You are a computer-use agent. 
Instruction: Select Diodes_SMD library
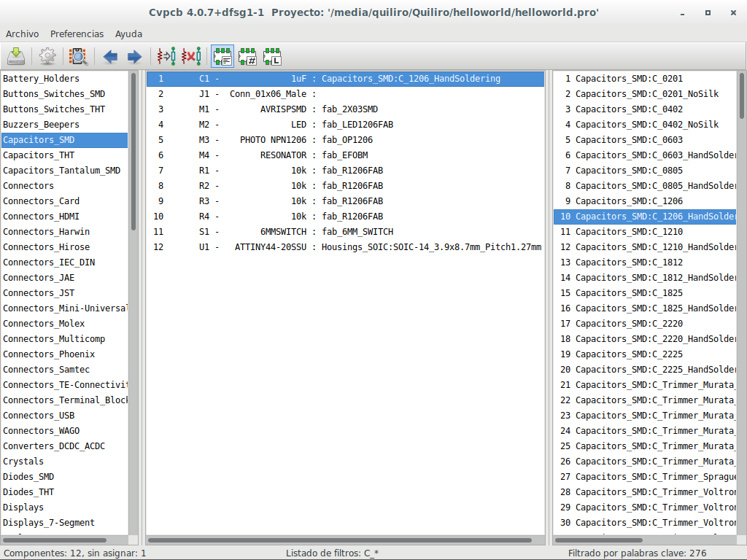(x=65, y=476)
